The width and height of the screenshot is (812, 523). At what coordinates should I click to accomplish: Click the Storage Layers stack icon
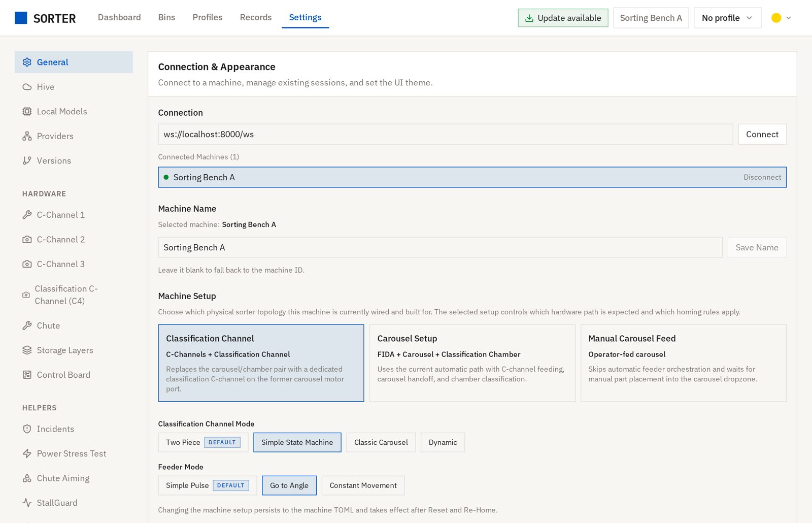pyautogui.click(x=27, y=350)
